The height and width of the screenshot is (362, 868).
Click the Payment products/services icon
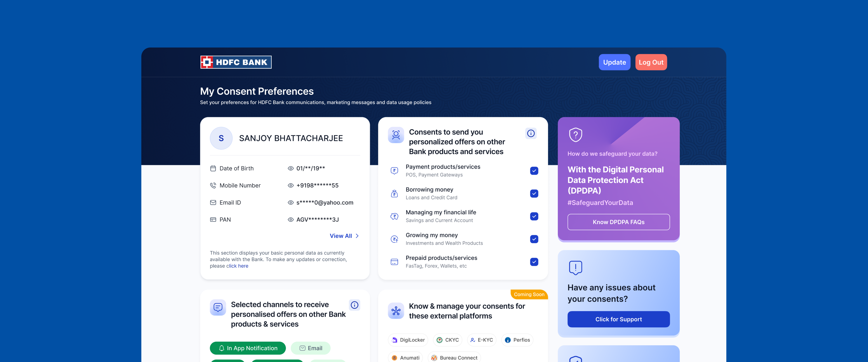click(x=394, y=171)
